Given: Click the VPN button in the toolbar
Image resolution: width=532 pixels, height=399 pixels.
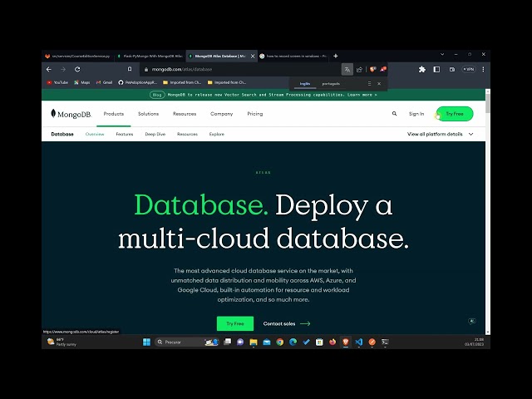Looking at the screenshot, I should coord(469,69).
